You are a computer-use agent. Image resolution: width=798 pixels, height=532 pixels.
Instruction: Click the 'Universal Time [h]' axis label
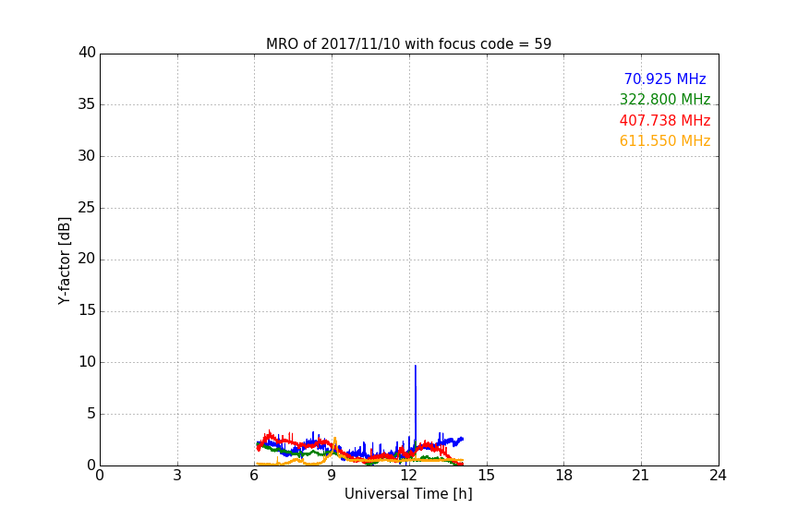pos(408,494)
